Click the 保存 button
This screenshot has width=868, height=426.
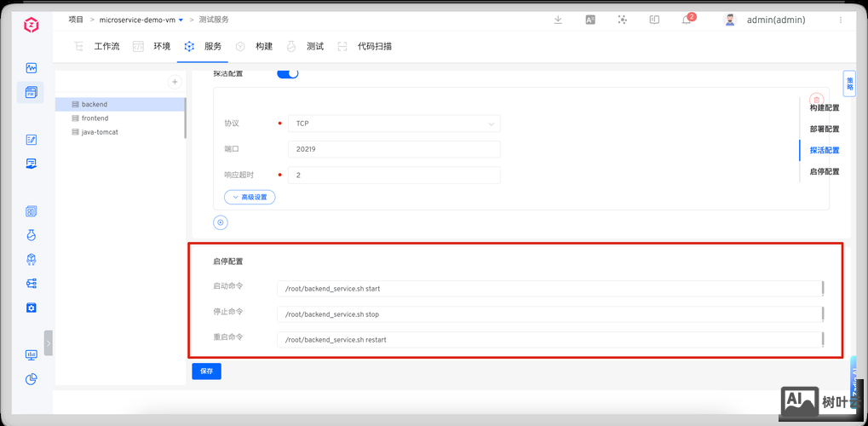tap(206, 371)
